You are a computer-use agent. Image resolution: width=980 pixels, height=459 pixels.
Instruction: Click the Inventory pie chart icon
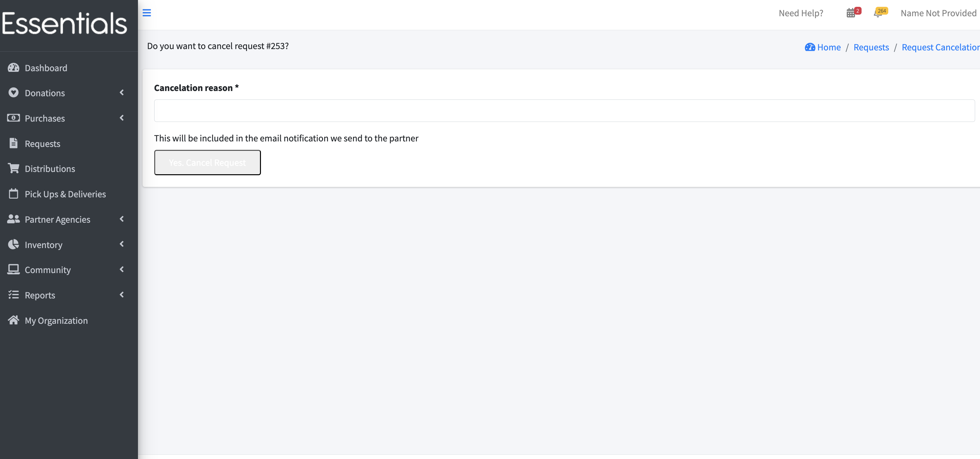pos(13,244)
